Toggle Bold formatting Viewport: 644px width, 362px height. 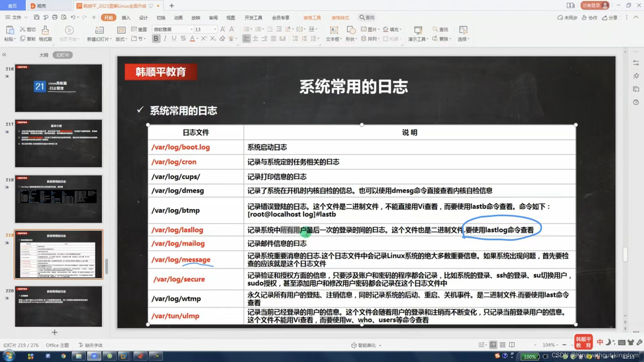[156, 39]
